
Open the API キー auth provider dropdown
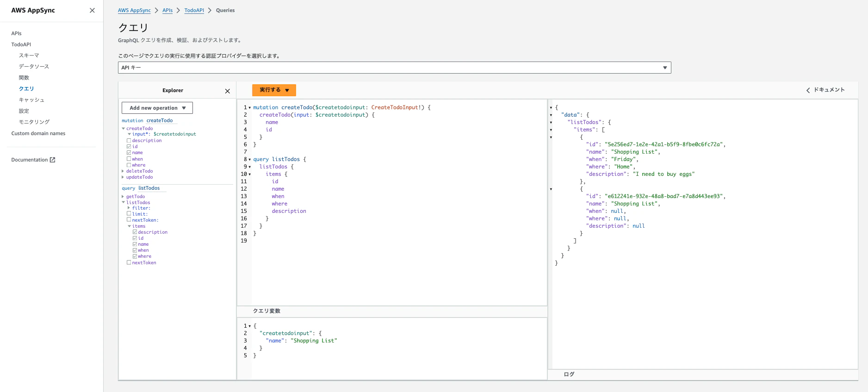(394, 68)
